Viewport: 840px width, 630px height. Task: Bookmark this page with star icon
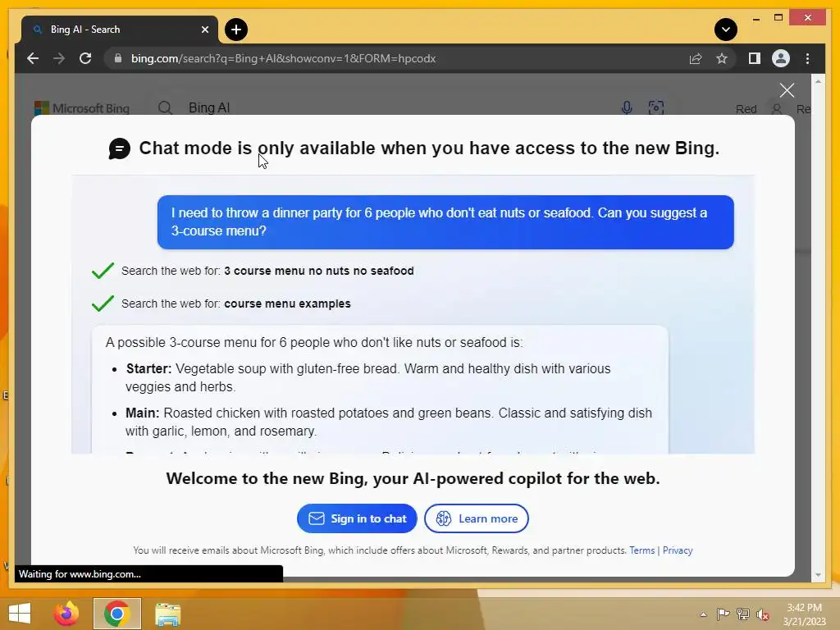[x=722, y=58]
